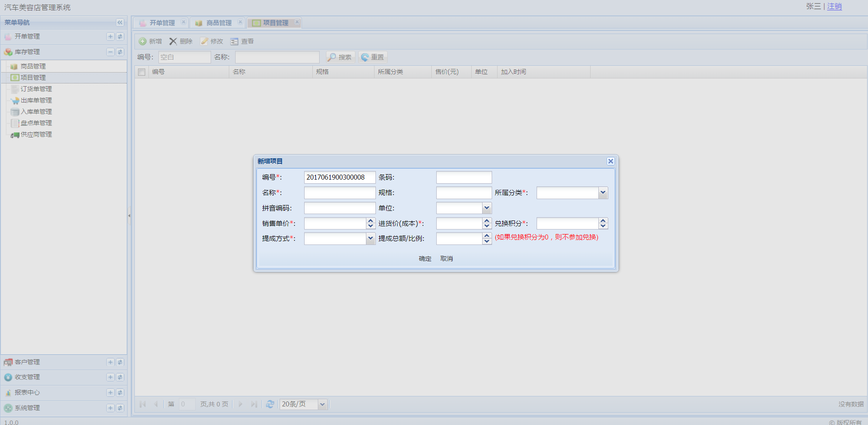Screen dimensions: 868x425
Task: Increase the 提成总额/比例 spinner value
Action: [x=487, y=236]
